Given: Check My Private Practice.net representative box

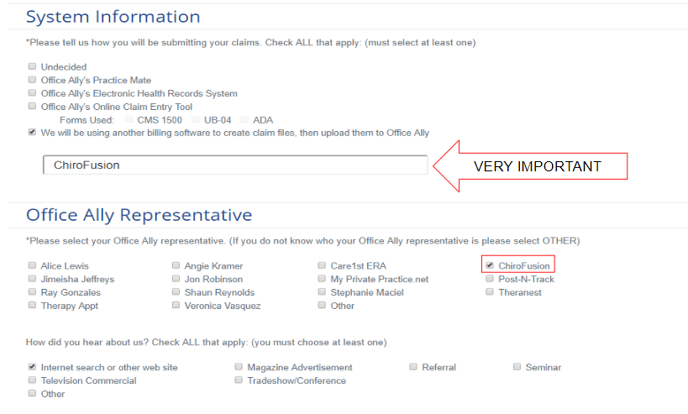Looking at the screenshot, I should click(322, 278).
